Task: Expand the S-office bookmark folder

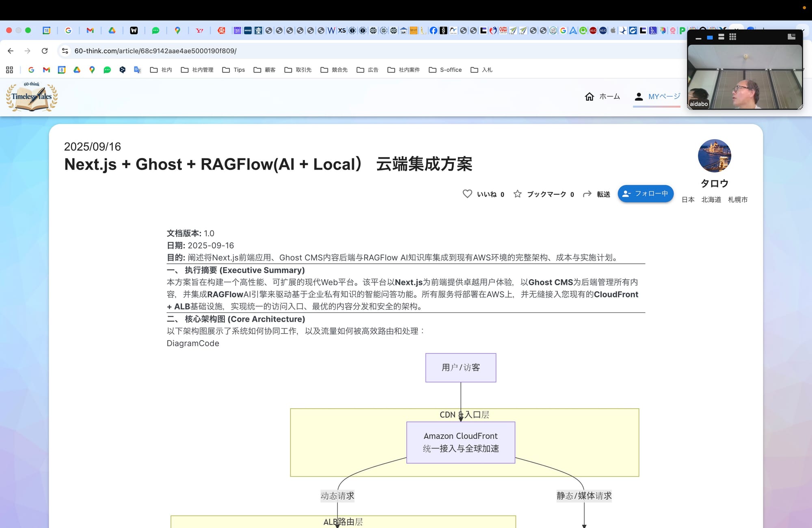Action: (x=445, y=70)
